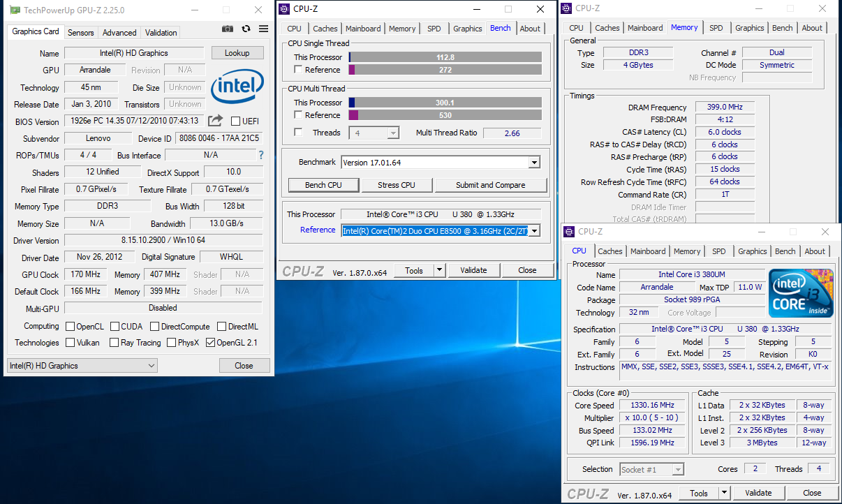Toggle the Vulkan checkbox
This screenshot has height=504, width=842.
70,343
